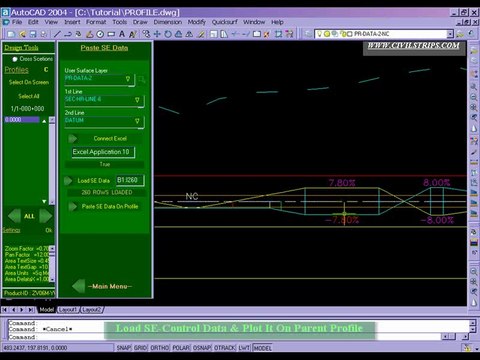Select the Line draw tool
The height and width of the screenshot is (360, 480).
(x=57, y=34)
